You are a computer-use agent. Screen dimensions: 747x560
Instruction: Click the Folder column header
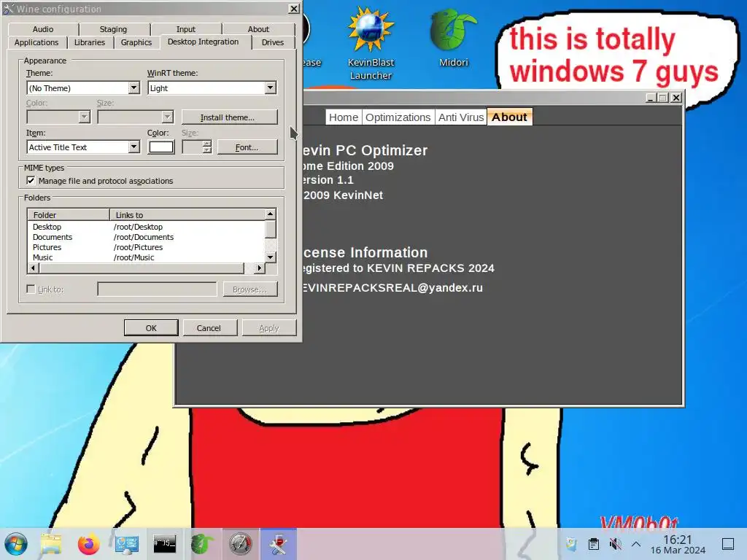click(68, 215)
